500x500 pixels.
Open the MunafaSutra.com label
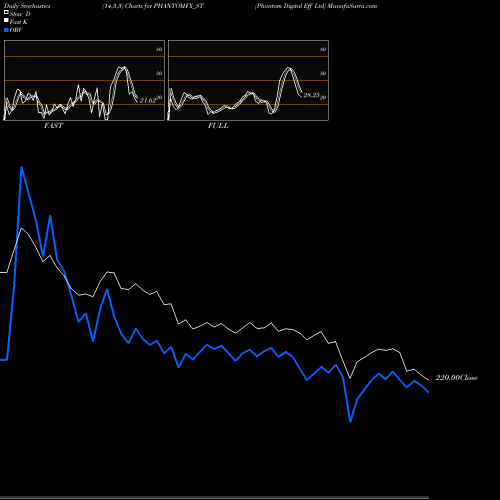coord(352,6)
